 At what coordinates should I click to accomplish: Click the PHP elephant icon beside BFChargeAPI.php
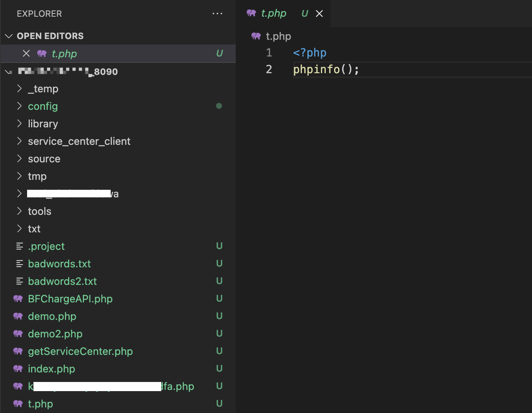[18, 299]
